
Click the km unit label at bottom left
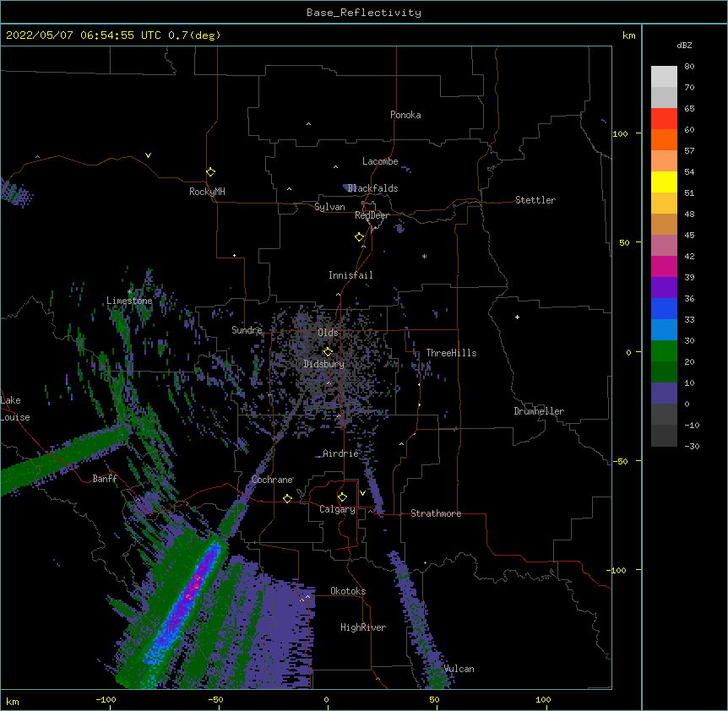tap(13, 701)
